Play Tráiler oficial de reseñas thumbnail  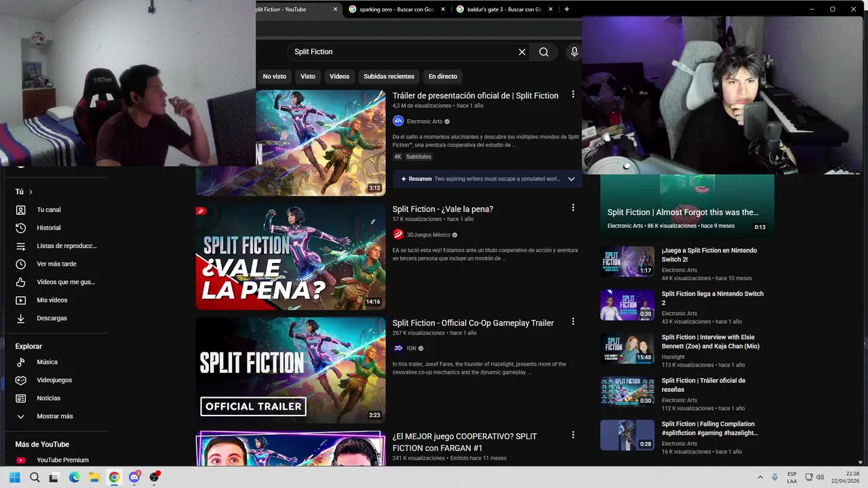point(627,392)
